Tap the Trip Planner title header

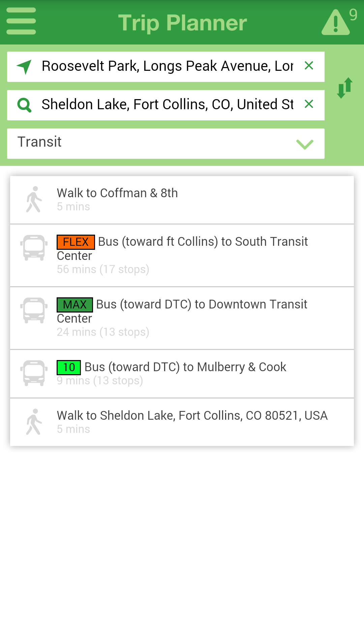click(182, 23)
